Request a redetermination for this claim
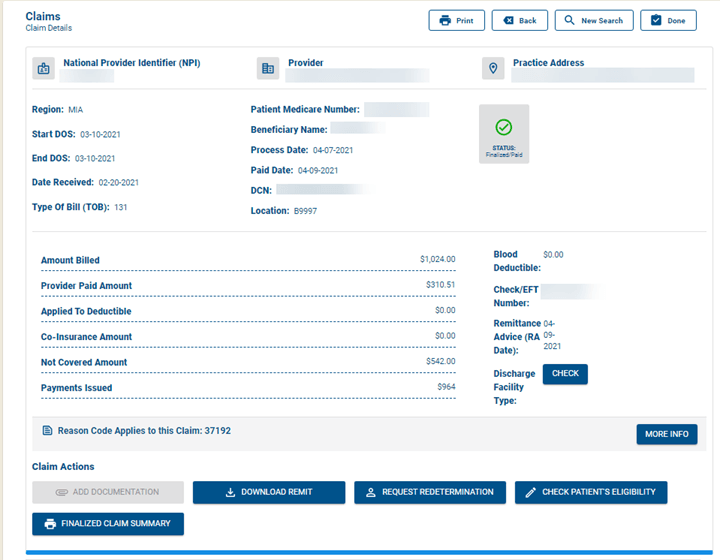Viewport: 720px width, 560px height. pyautogui.click(x=430, y=492)
